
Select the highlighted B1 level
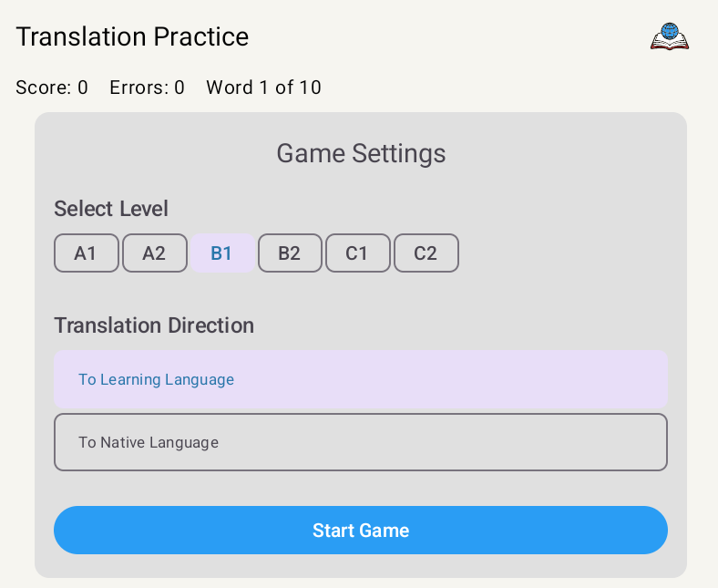222,253
